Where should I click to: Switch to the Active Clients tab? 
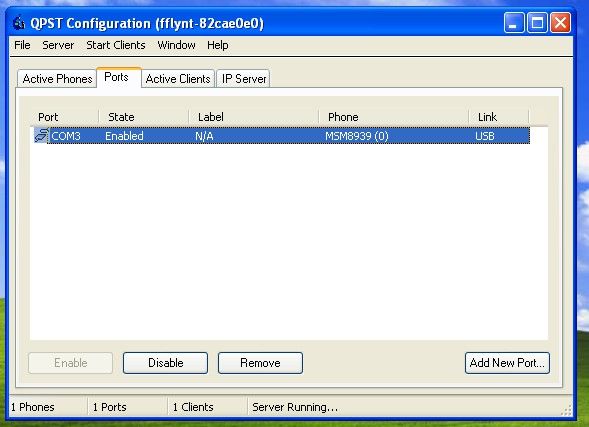point(178,79)
